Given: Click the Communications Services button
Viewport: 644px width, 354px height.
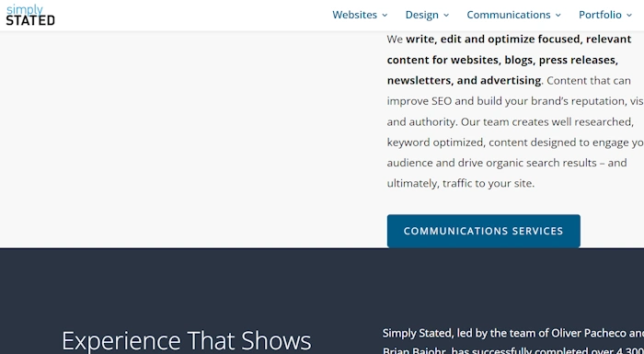Looking at the screenshot, I should 483,231.
